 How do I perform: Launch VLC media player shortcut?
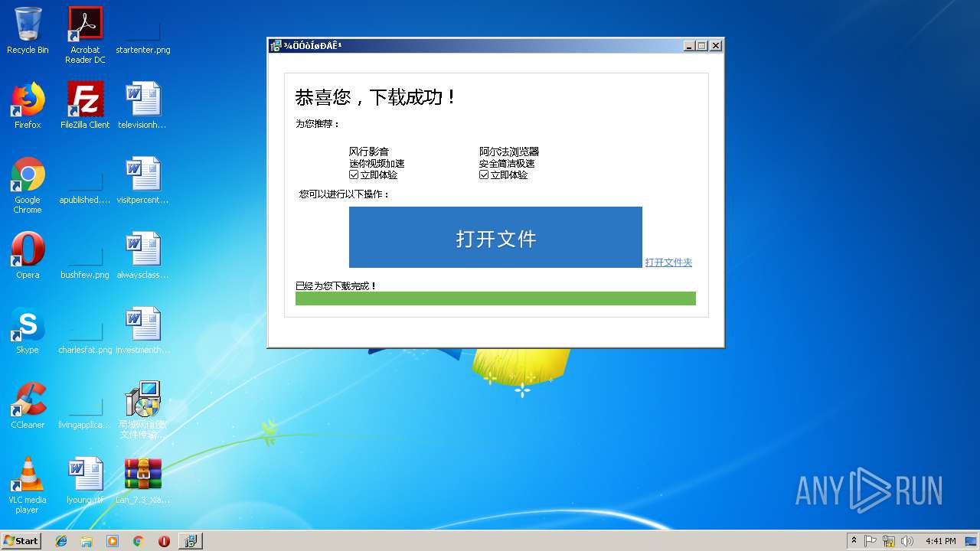click(28, 485)
